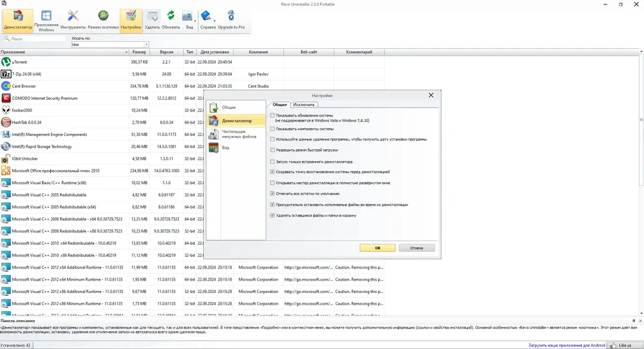Open Загрузить наше приложение для Android link
This screenshot has width=644, height=349.
tap(566, 345)
